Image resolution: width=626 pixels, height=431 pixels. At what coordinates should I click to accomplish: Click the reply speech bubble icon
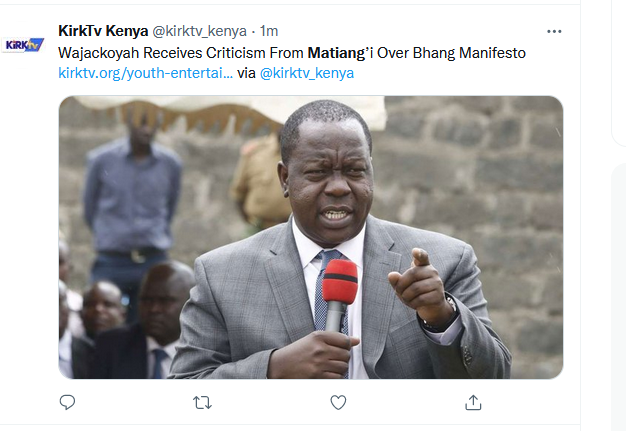click(x=67, y=402)
